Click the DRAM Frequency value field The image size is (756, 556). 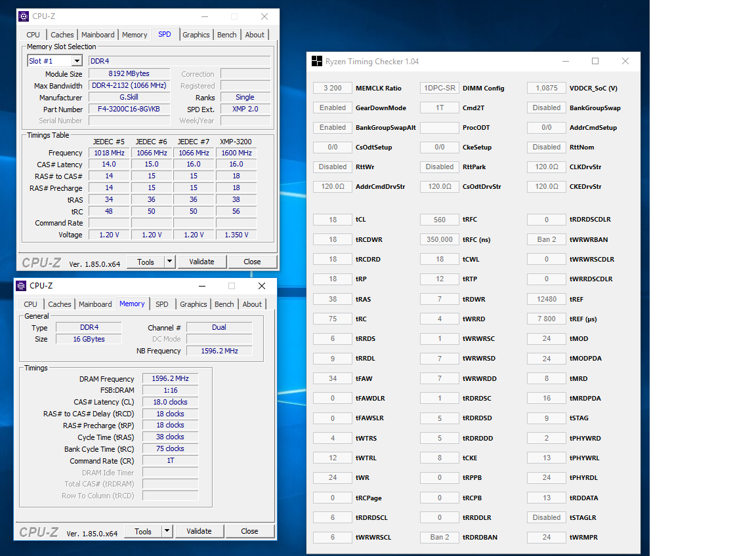click(x=170, y=379)
